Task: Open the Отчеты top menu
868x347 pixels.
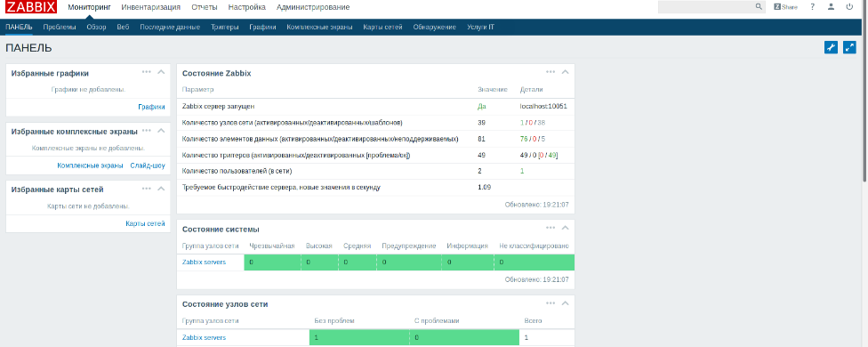Action: (x=204, y=7)
